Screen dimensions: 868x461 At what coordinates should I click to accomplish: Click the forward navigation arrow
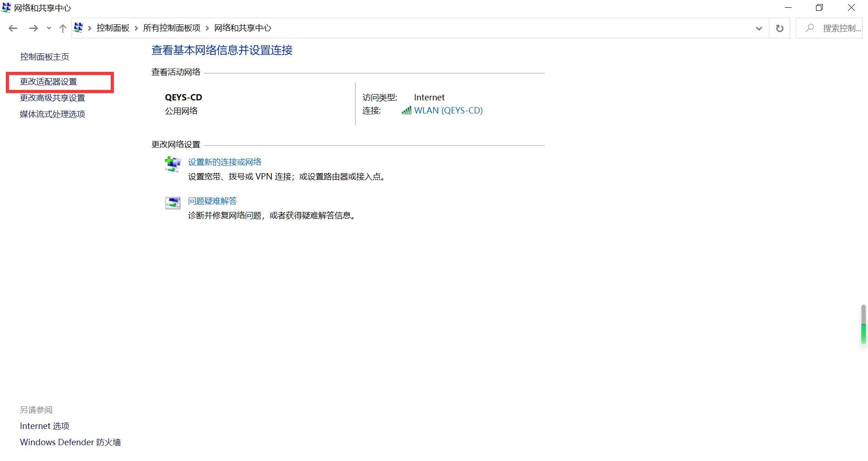(x=33, y=28)
